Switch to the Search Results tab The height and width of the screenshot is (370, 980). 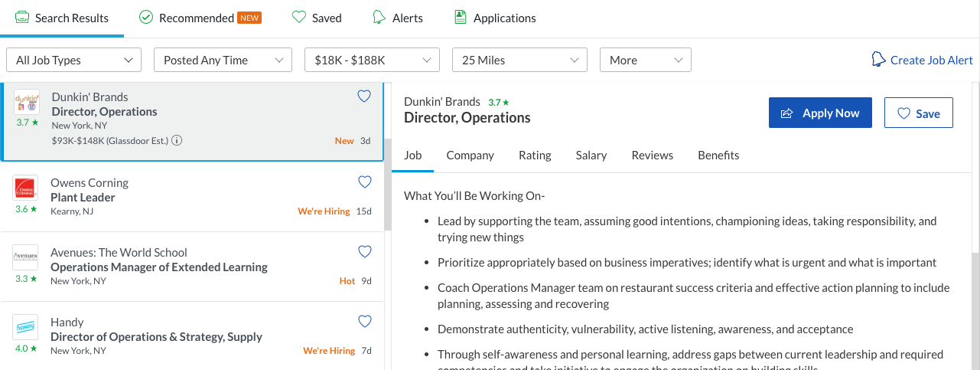tap(62, 18)
